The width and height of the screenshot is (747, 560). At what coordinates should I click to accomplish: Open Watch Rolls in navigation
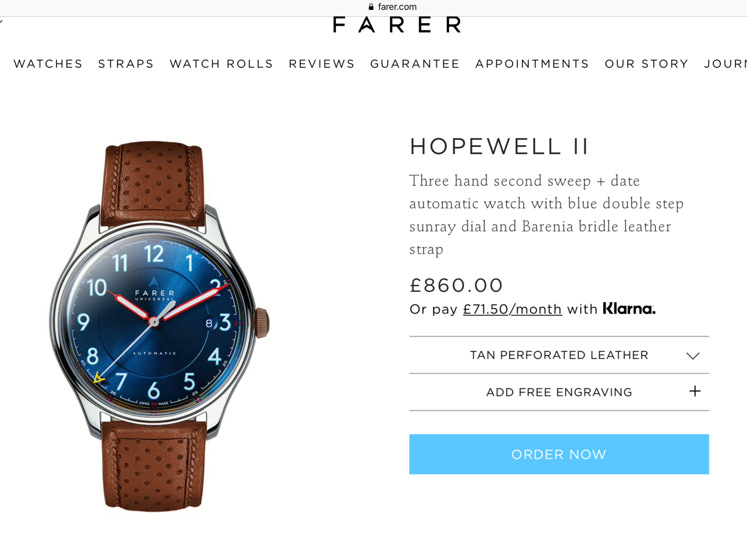point(221,64)
